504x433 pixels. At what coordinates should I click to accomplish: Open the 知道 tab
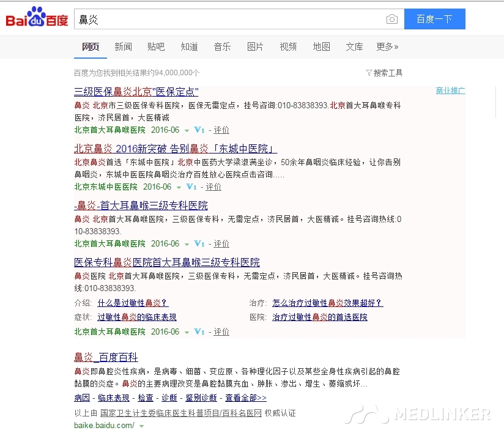click(190, 47)
